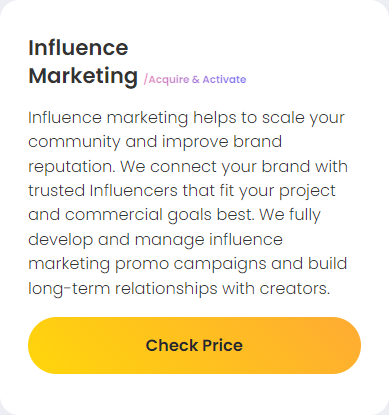Viewport: 389px width, 415px height.
Task: Select the Acquire & Activate tag
Action: point(195,80)
